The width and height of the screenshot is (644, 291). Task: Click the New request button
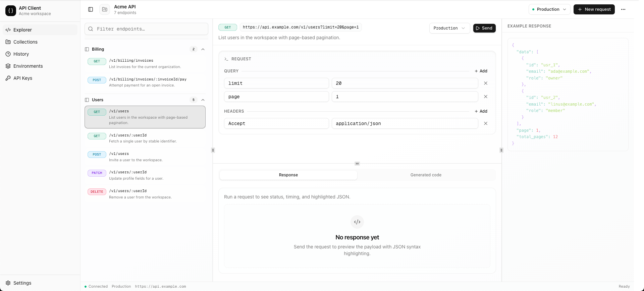(x=594, y=9)
